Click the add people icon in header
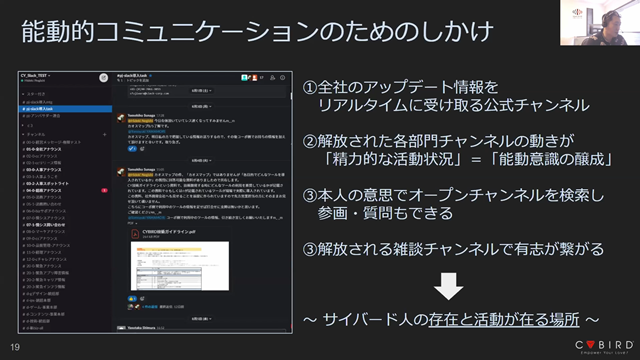Image resolution: width=640 pixels, height=360 pixels. 272,78
